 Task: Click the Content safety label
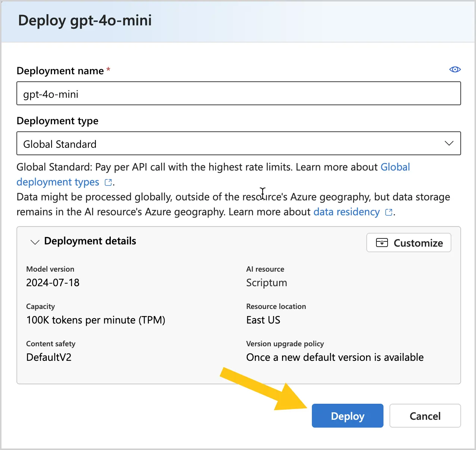[x=51, y=344]
